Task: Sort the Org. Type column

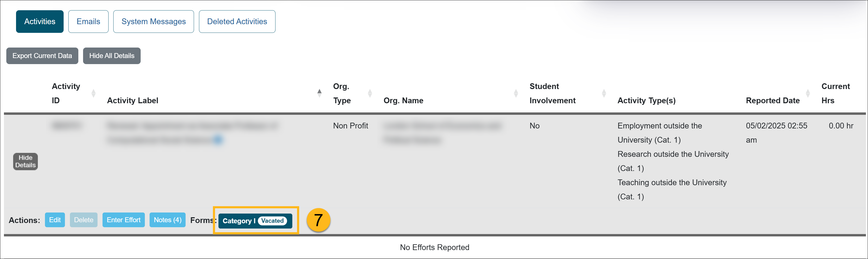Action: click(370, 93)
